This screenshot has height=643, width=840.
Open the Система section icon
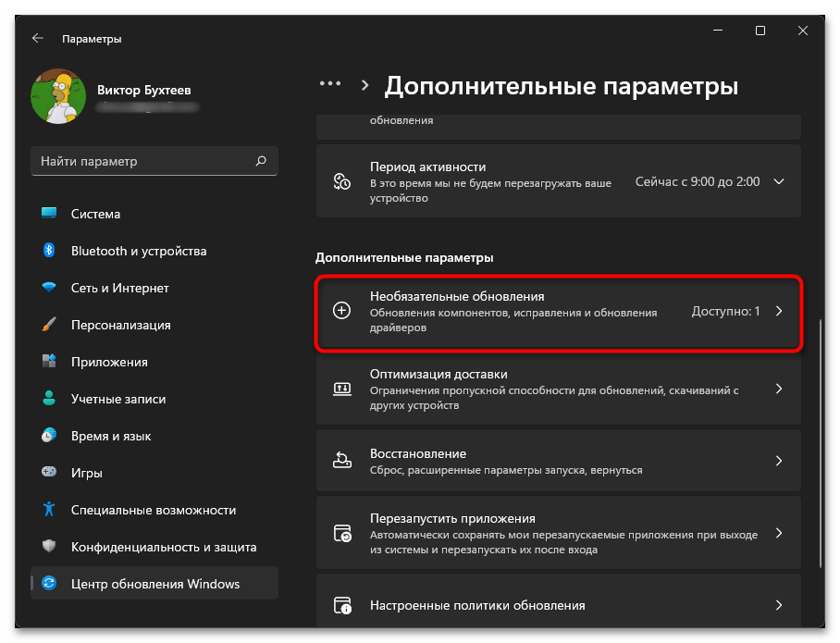pyautogui.click(x=49, y=214)
